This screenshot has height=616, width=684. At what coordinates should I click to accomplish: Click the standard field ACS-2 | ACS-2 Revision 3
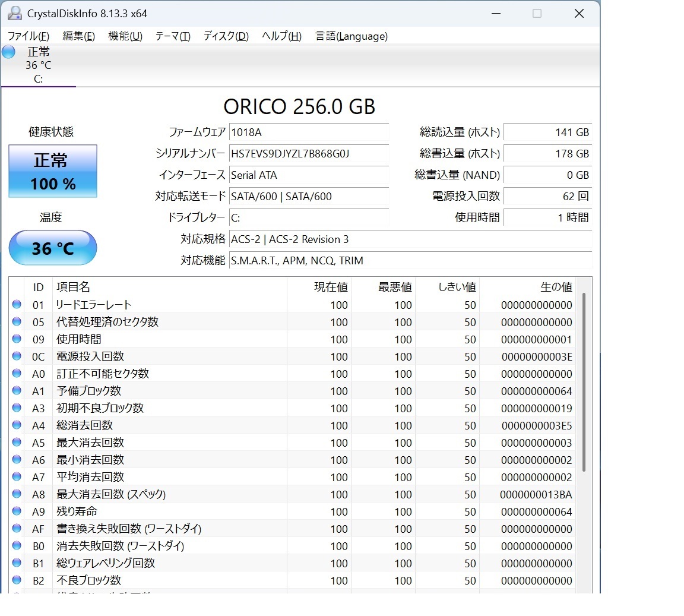[x=410, y=239]
